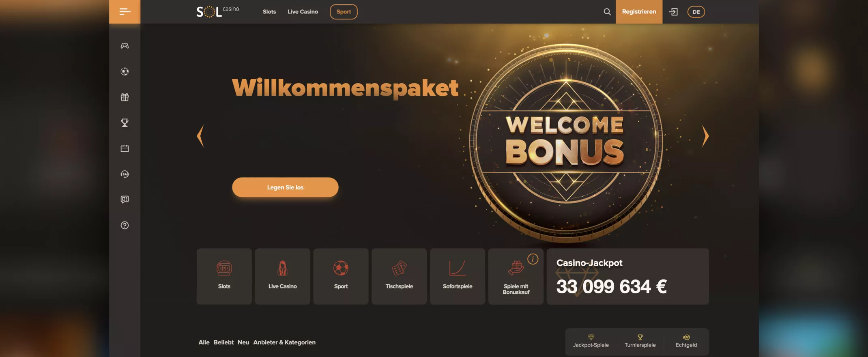The width and height of the screenshot is (868, 357).
Task: Toggle the Echtgeld filter
Action: [x=686, y=341]
